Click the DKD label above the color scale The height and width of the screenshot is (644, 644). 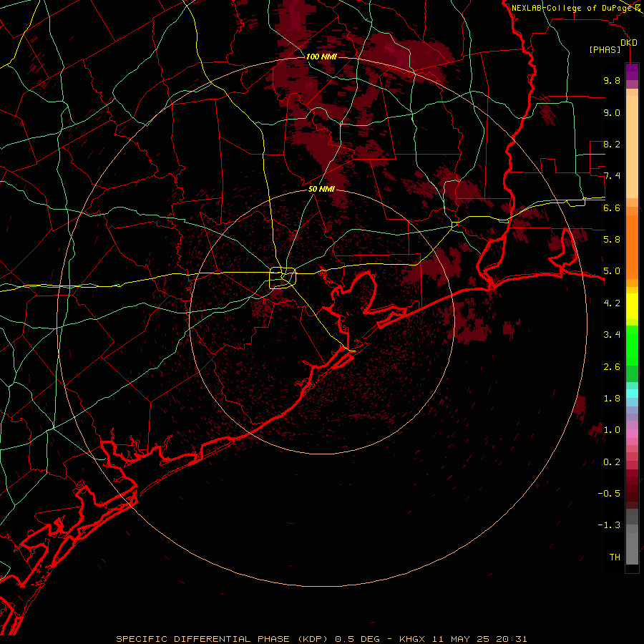(629, 43)
